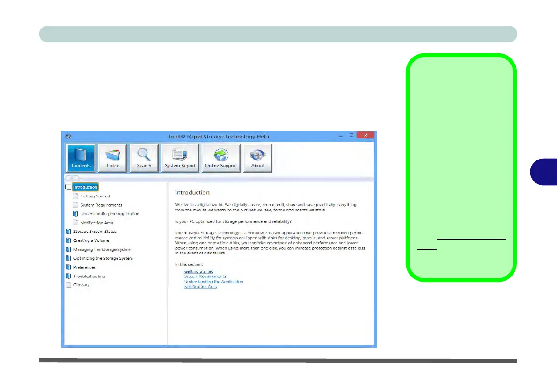The height and width of the screenshot is (392, 557).
Task: Click the back navigation arrow
Action: 69,178
